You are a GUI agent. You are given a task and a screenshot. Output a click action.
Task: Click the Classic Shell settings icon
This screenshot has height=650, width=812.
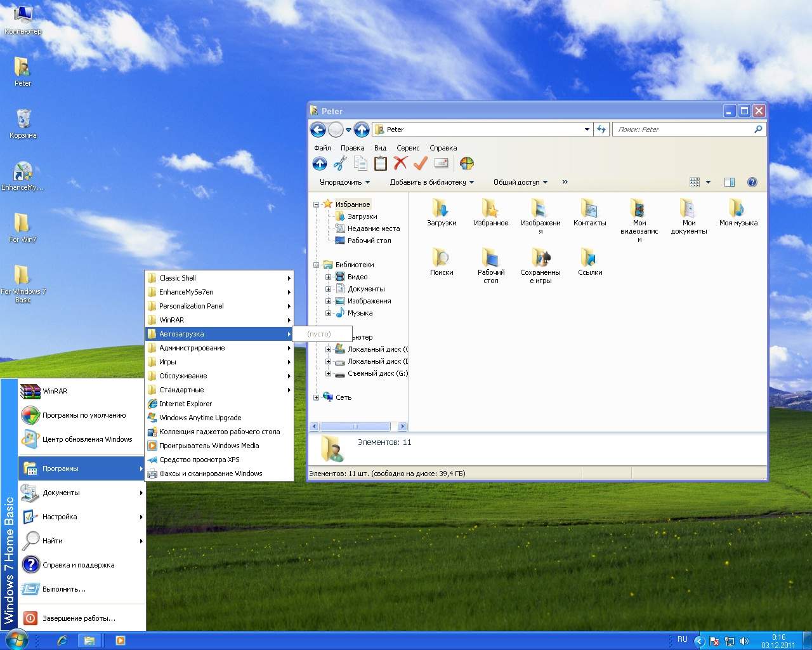pos(467,164)
